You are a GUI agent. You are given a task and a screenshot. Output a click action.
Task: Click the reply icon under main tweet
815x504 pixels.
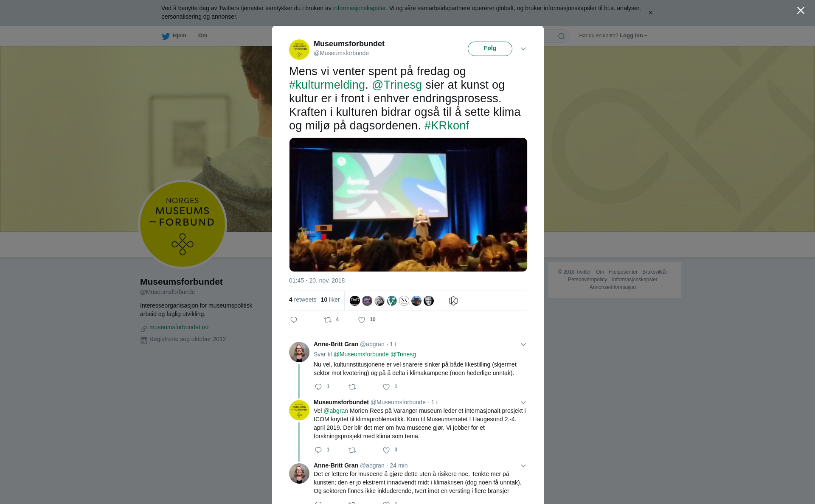(x=294, y=320)
